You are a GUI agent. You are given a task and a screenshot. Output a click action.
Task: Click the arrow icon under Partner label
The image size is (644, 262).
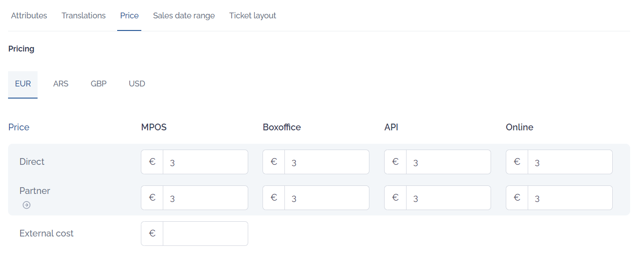coord(26,205)
